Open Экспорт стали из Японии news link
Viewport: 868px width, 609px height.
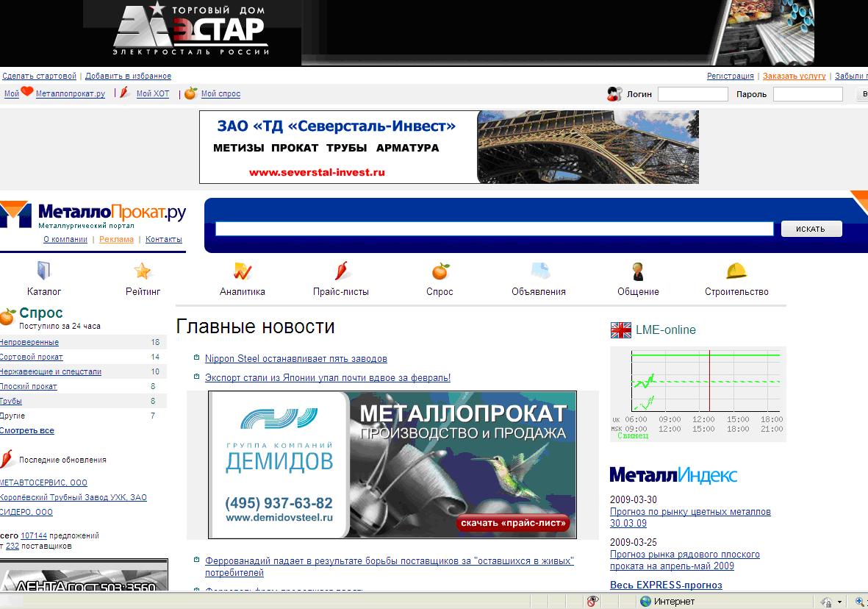[x=328, y=378]
